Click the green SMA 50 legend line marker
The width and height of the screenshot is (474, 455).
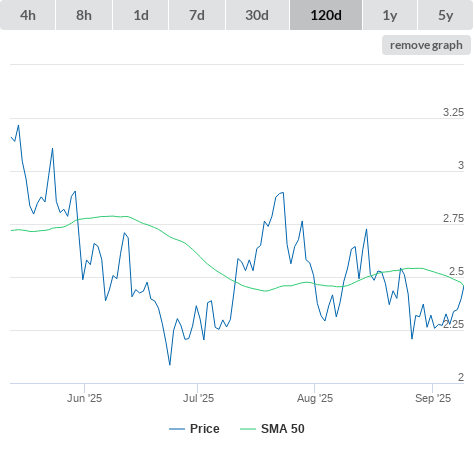pos(248,429)
